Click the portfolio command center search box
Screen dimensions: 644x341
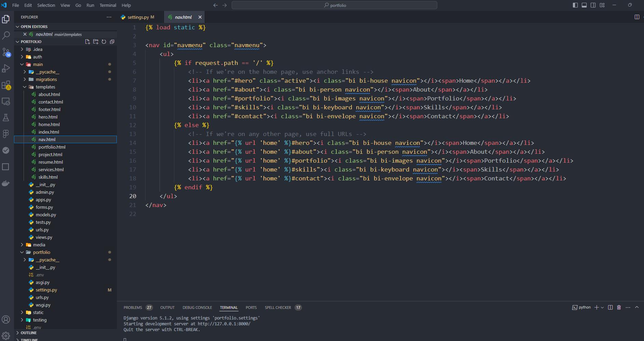coord(334,5)
